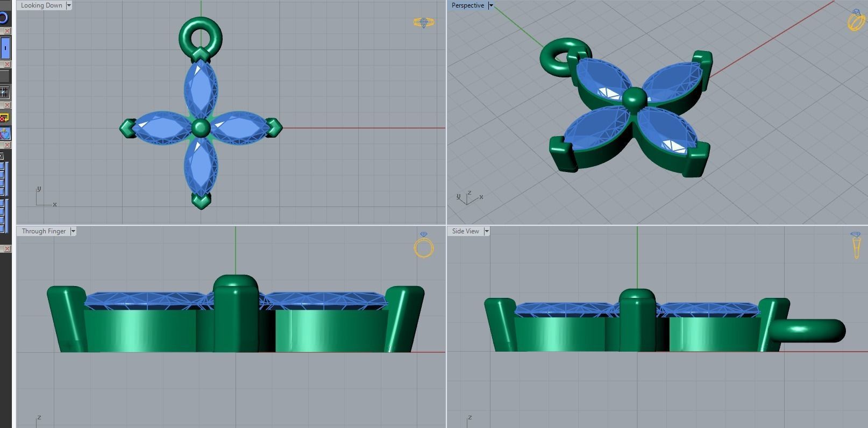Expand the Through Finger viewport menu arrow
868x428 pixels.
pos(73,231)
